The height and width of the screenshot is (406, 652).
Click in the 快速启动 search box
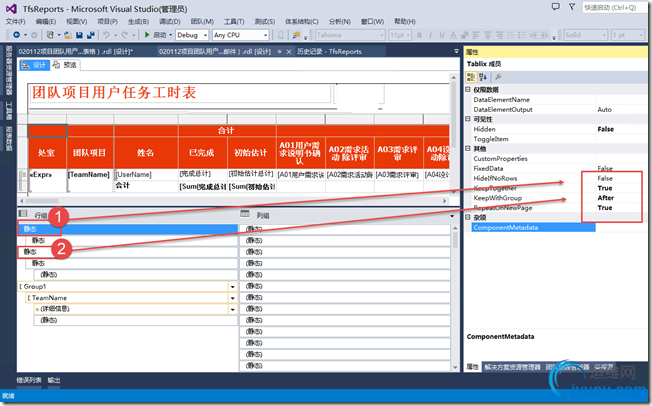[x=614, y=7]
